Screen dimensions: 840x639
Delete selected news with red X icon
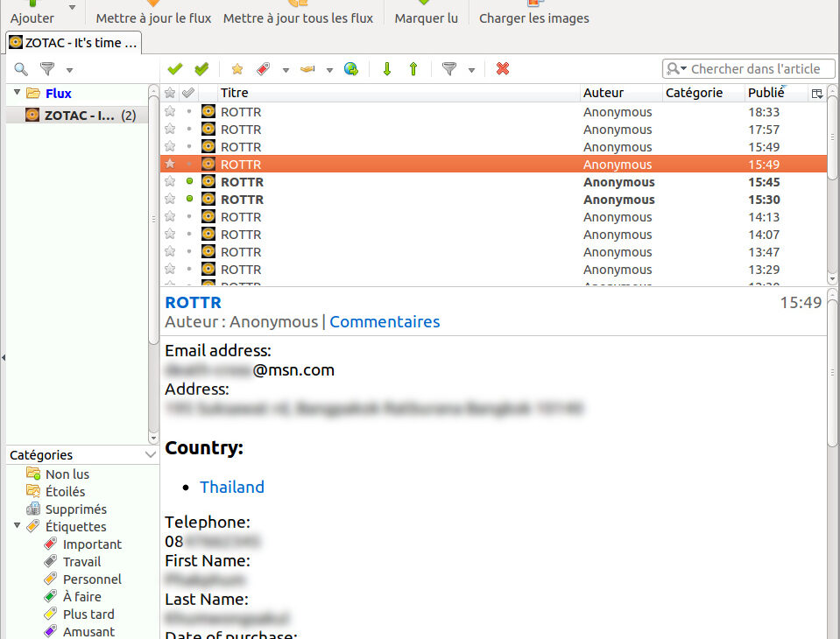point(503,69)
